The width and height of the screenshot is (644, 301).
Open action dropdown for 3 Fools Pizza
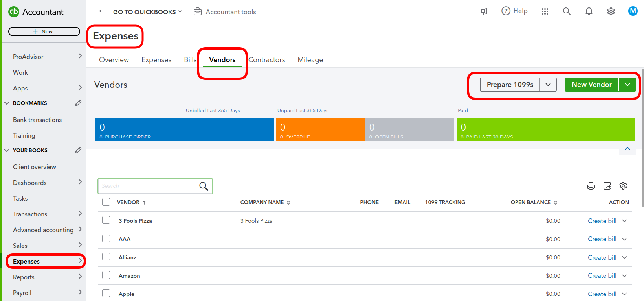[x=624, y=221]
